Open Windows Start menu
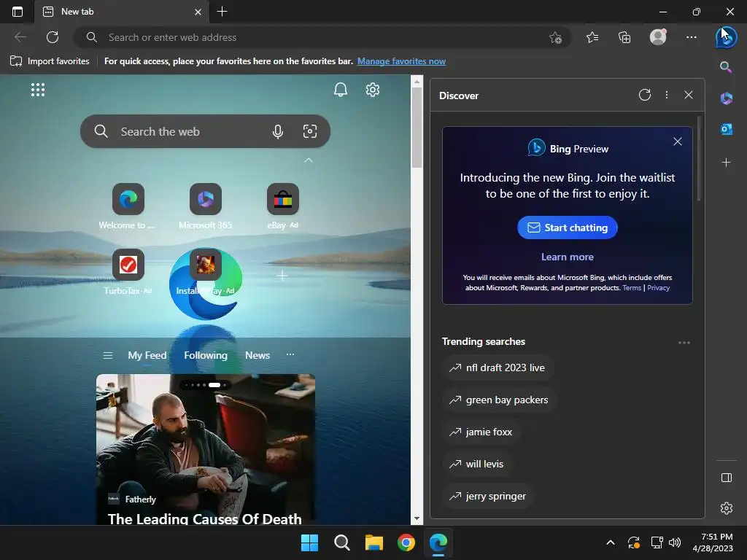The height and width of the screenshot is (560, 747). 309,542
